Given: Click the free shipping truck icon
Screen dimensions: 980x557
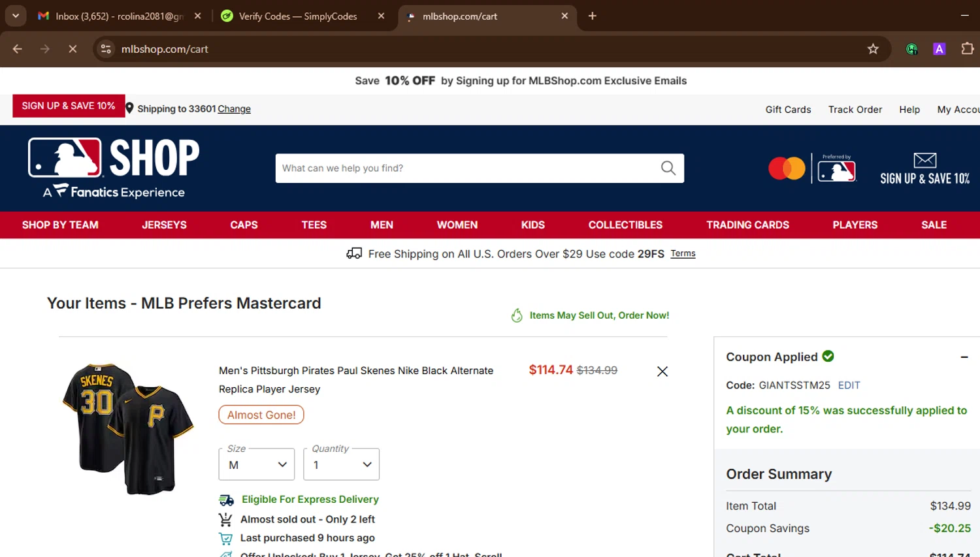Looking at the screenshot, I should point(354,253).
